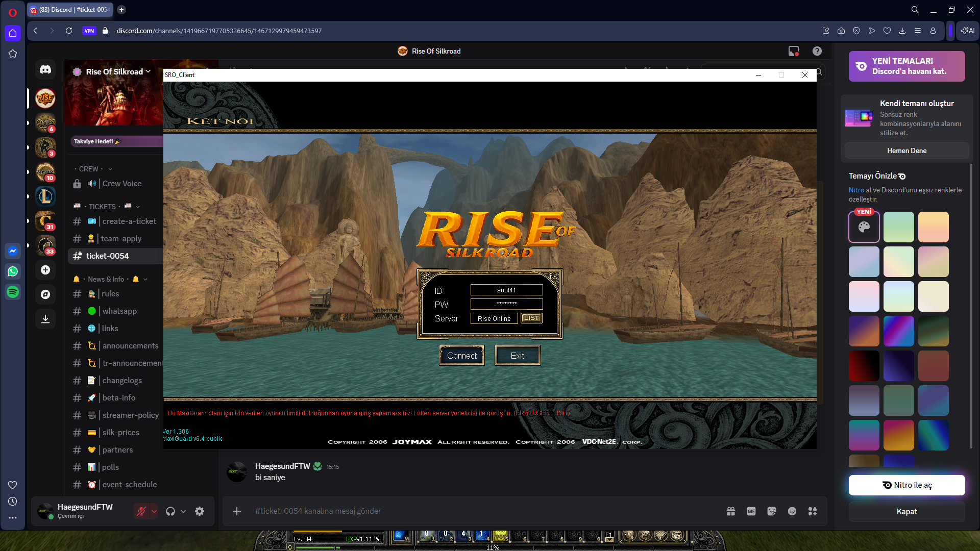This screenshot has height=551, width=980.
Task: Click the Kapat button
Action: (x=907, y=512)
